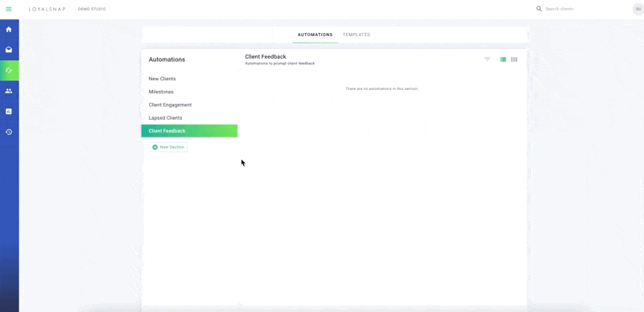Open the hamburger menu icon
This screenshot has height=312, width=644.
9,9
